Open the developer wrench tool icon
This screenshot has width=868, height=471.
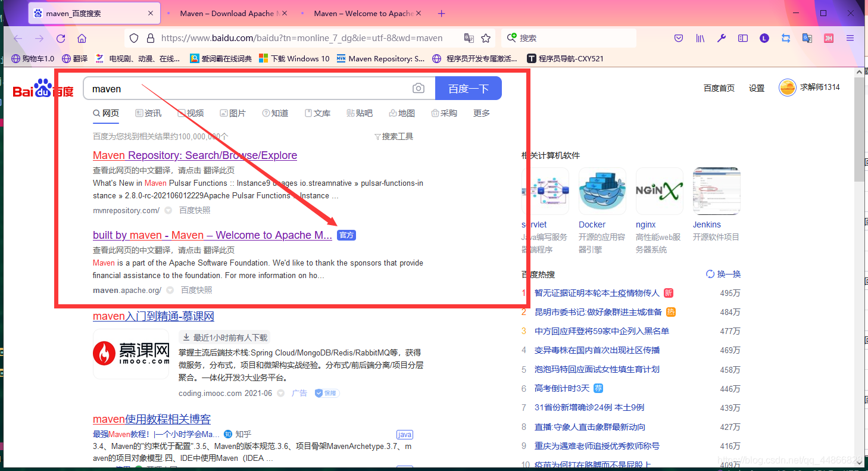pos(722,38)
